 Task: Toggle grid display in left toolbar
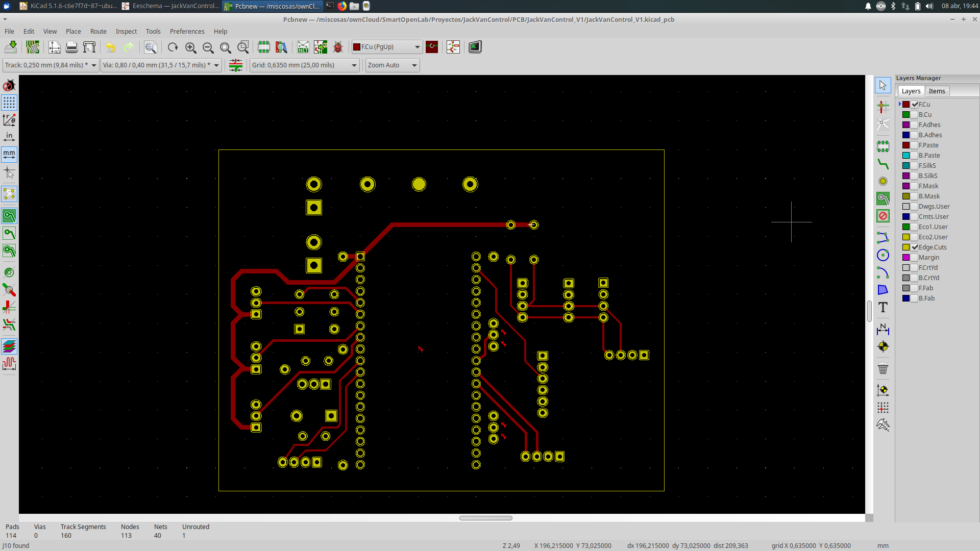[x=9, y=103]
